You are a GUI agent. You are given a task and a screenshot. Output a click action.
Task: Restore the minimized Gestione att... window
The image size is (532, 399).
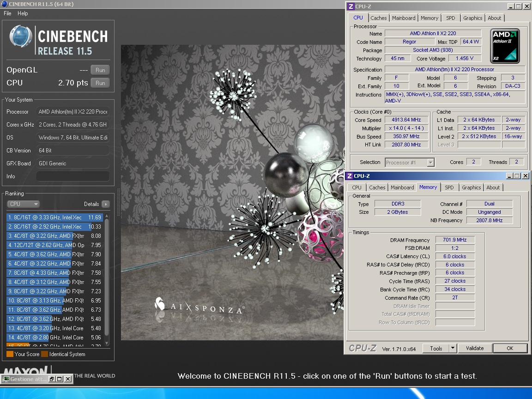click(52, 379)
